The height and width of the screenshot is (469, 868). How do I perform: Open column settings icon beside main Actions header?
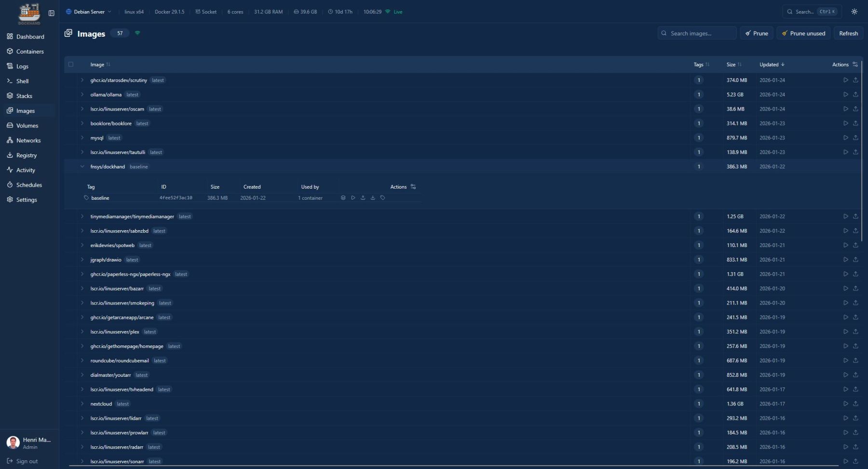pos(855,65)
